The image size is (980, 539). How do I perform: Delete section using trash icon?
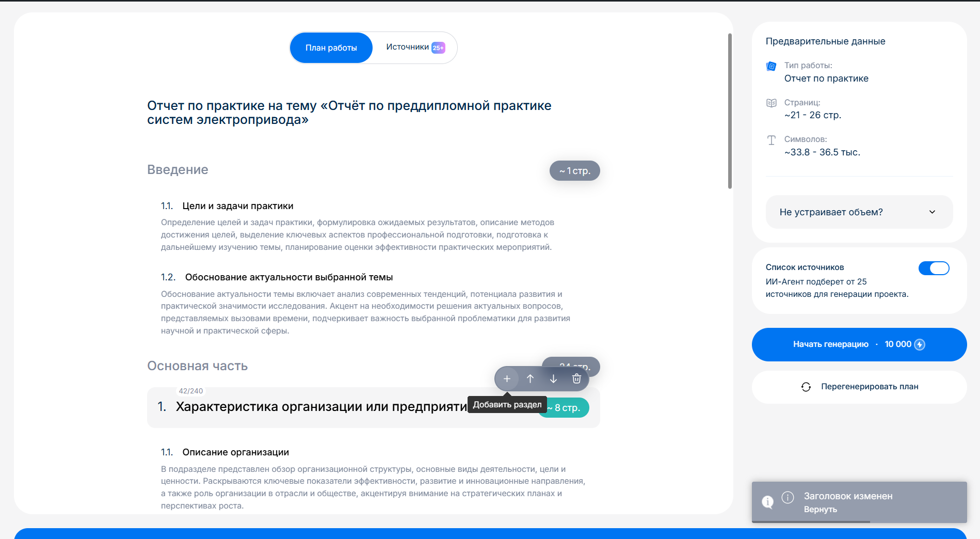click(x=576, y=379)
